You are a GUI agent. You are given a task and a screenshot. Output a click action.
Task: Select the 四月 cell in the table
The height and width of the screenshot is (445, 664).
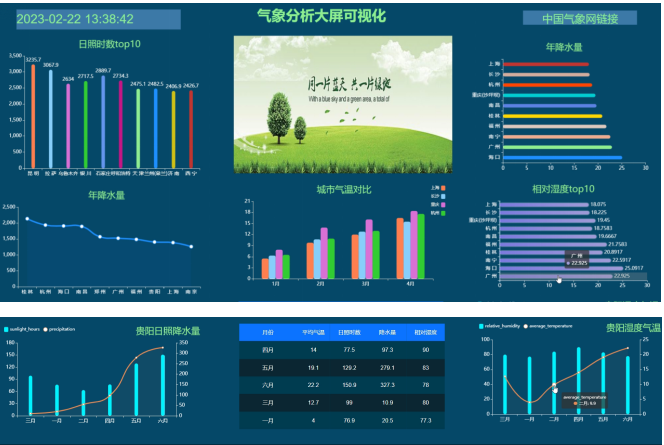coord(268,350)
